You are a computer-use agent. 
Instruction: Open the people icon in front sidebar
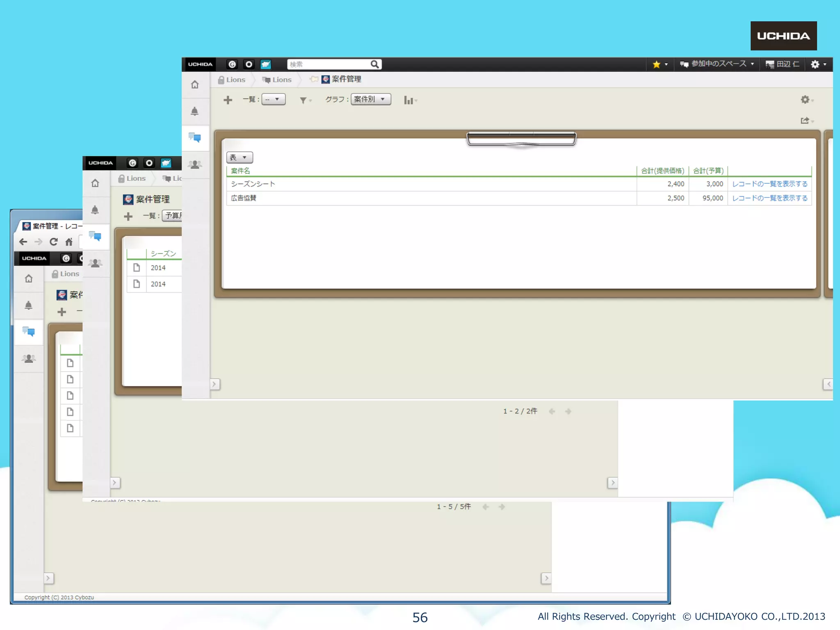[195, 165]
